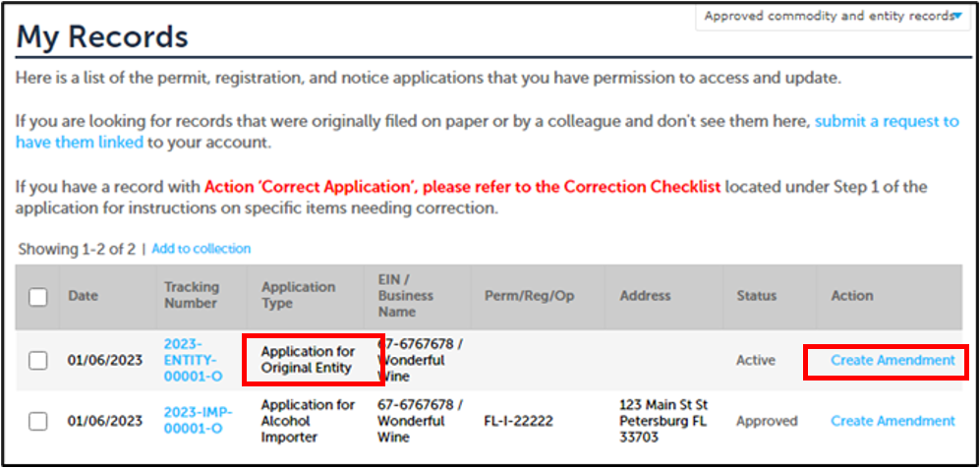Viewport: 980px width, 469px height.
Task: Click the red Correction Checklist notice text
Action: (462, 187)
